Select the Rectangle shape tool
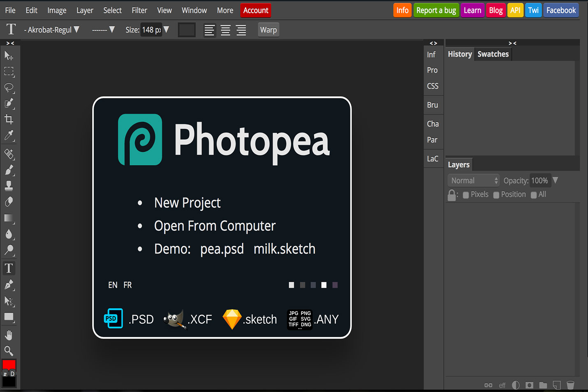Image resolution: width=588 pixels, height=392 pixels. (9, 317)
